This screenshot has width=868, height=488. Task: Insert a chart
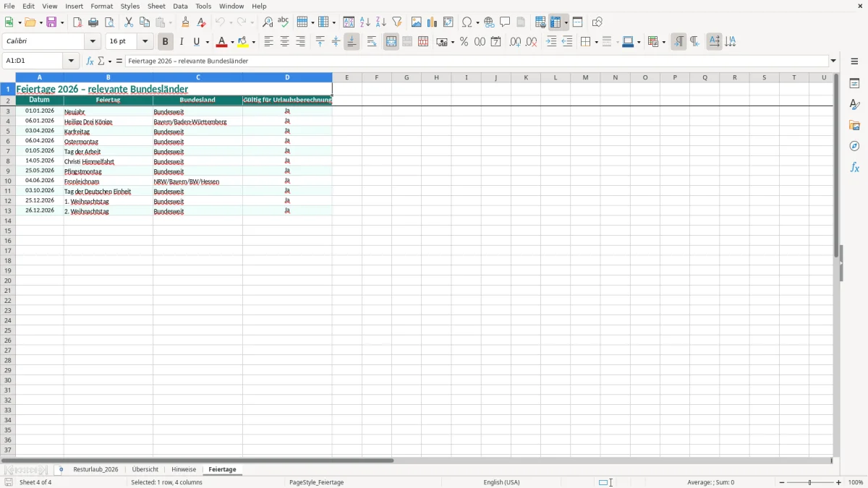433,22
